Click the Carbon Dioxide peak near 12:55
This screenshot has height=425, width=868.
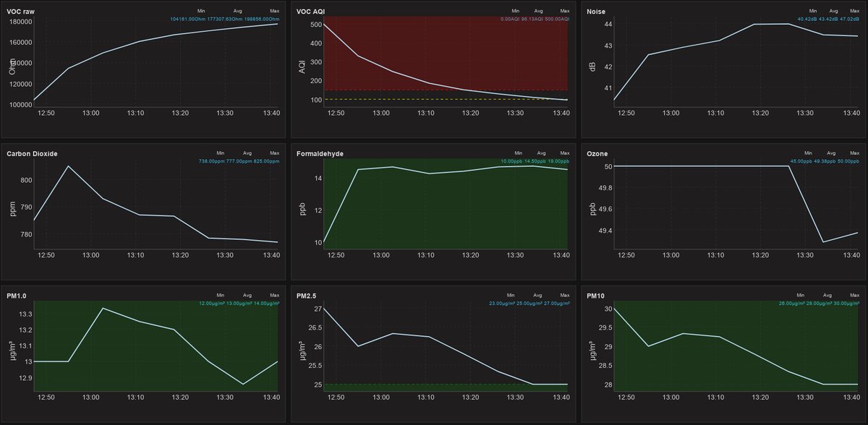68,166
